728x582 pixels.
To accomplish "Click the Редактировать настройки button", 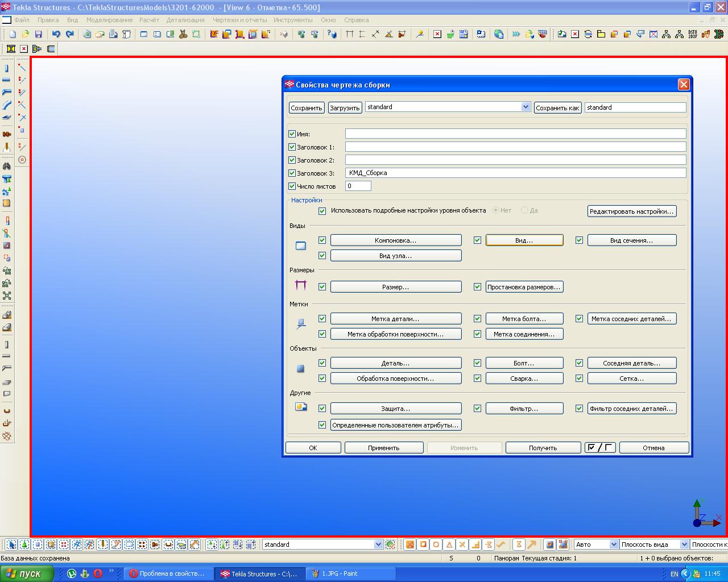I will (631, 211).
